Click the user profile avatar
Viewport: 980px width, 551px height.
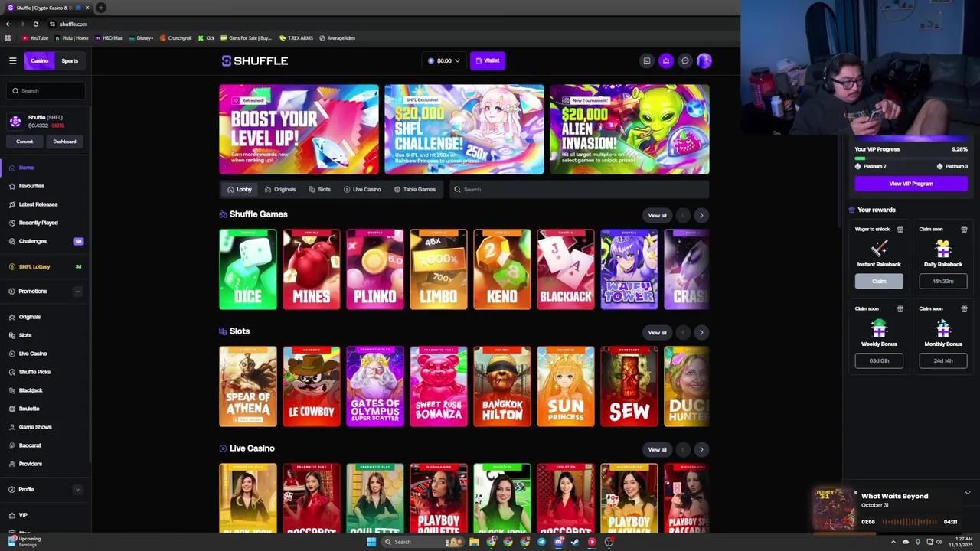click(x=704, y=61)
